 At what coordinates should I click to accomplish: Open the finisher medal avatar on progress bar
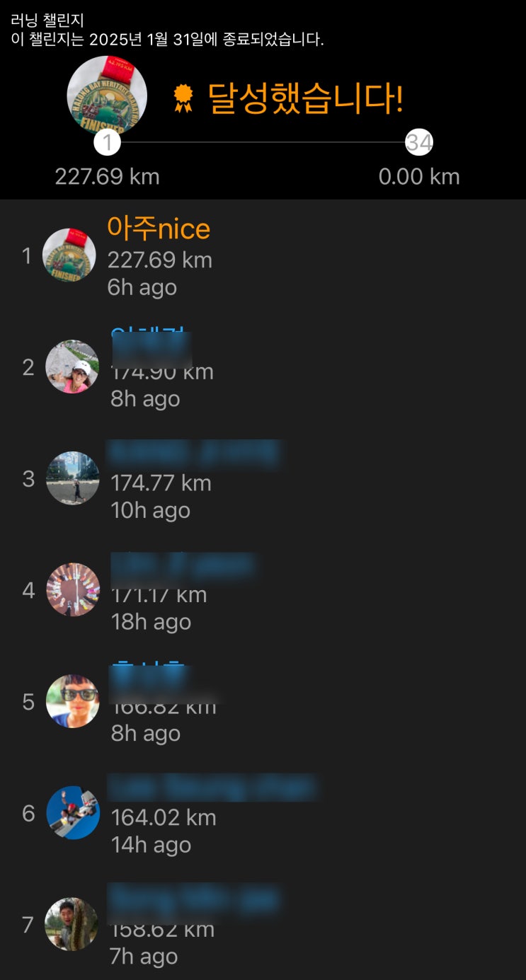[107, 96]
